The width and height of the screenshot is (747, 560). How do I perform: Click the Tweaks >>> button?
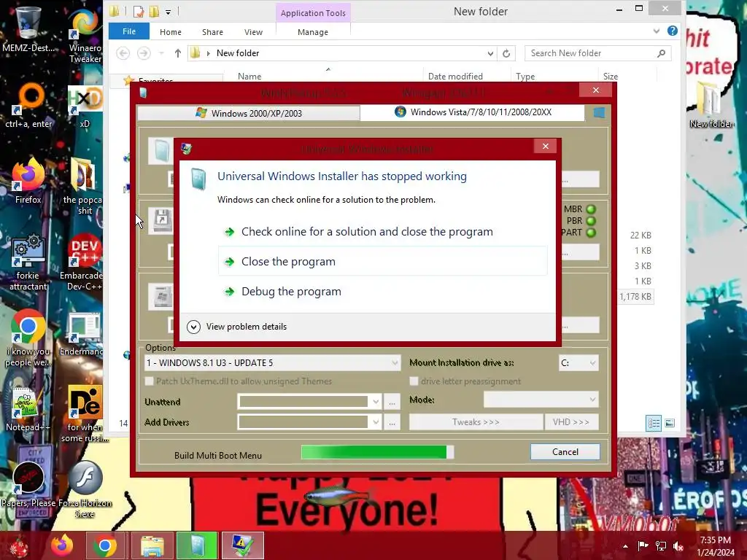[476, 422]
